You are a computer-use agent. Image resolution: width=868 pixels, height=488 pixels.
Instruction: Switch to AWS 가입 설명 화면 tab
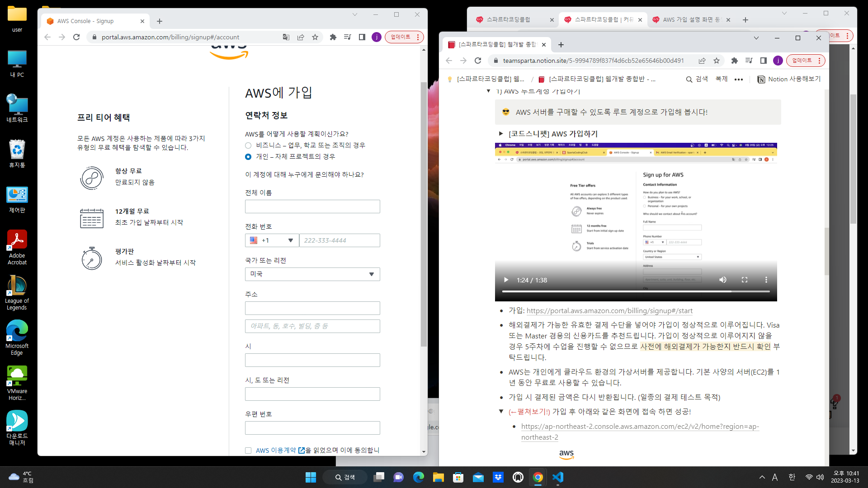click(x=692, y=20)
